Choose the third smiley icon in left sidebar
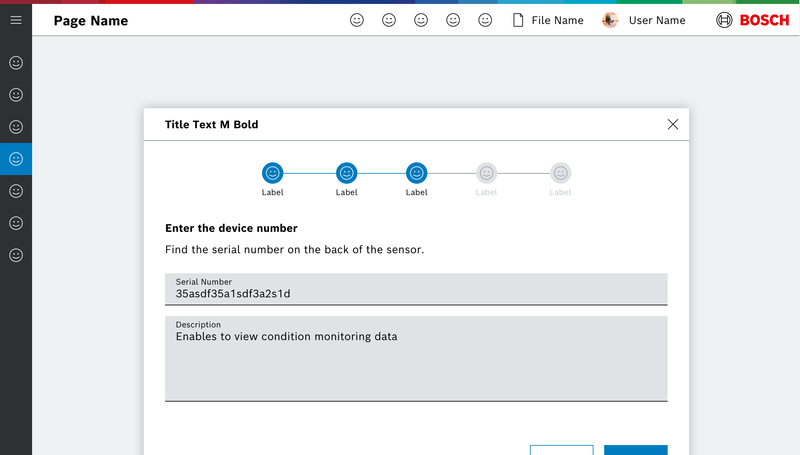Viewport: 800px width, 455px height. tap(16, 127)
